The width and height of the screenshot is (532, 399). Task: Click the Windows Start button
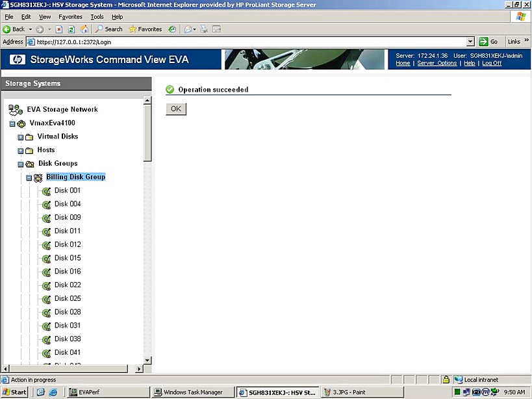[x=14, y=393]
